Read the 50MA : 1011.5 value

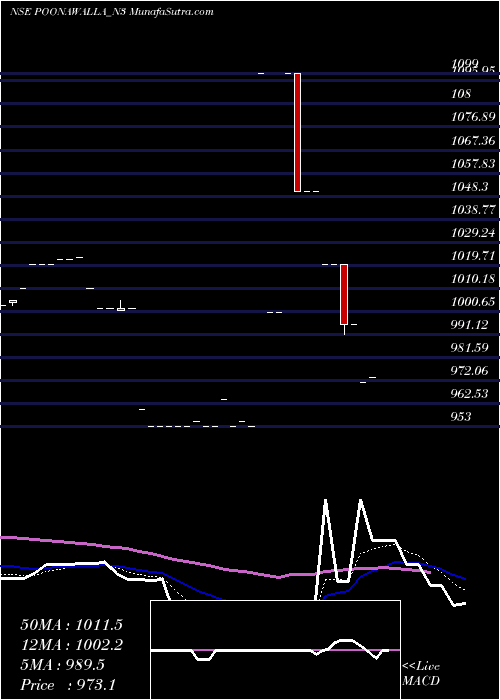pos(71,625)
